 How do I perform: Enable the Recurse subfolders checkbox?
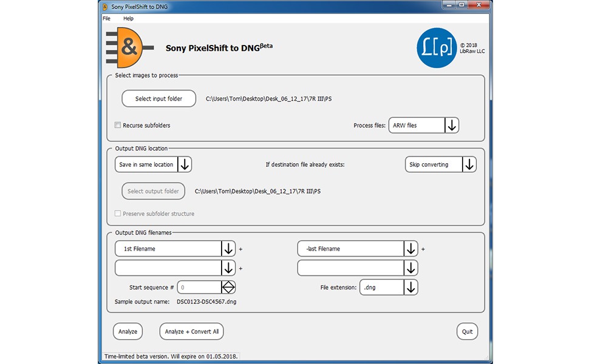point(118,125)
